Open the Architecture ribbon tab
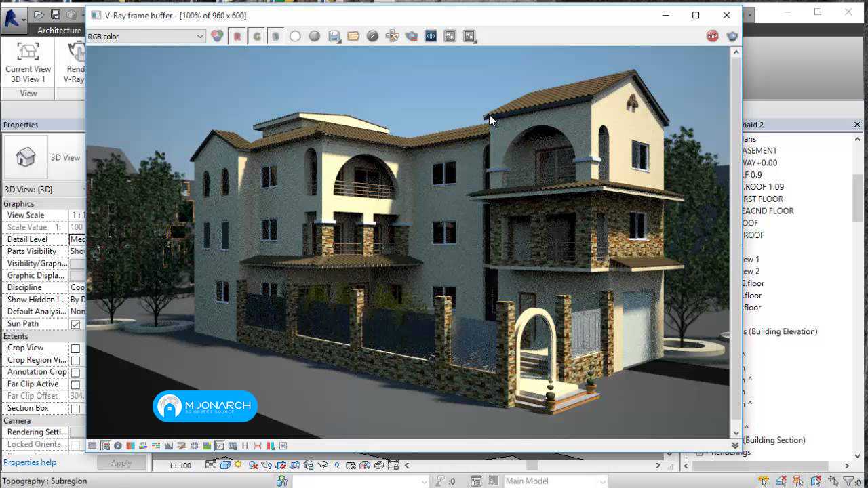Screen dimensions: 868x488 (59, 30)
